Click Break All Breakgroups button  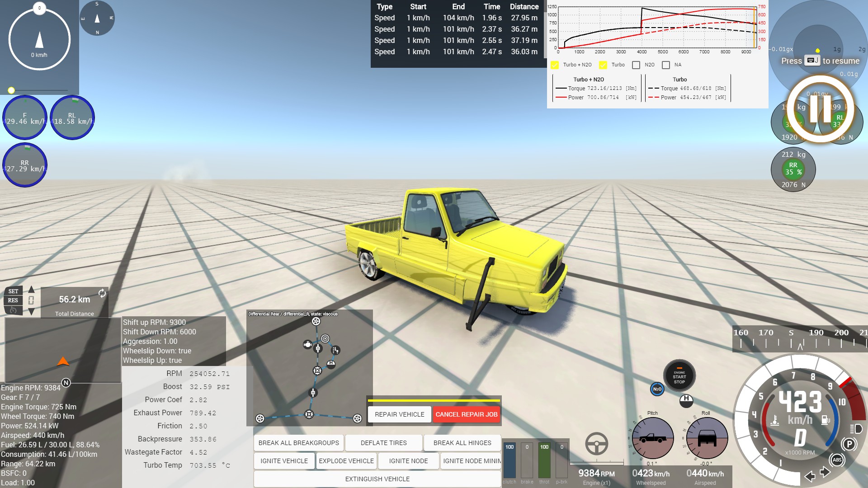tap(299, 443)
